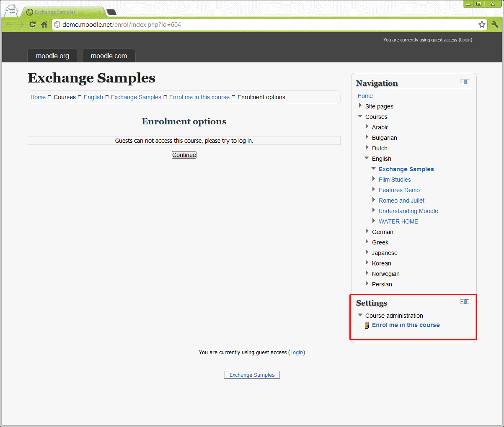Open a new browser tab
504x427 pixels.
click(111, 12)
